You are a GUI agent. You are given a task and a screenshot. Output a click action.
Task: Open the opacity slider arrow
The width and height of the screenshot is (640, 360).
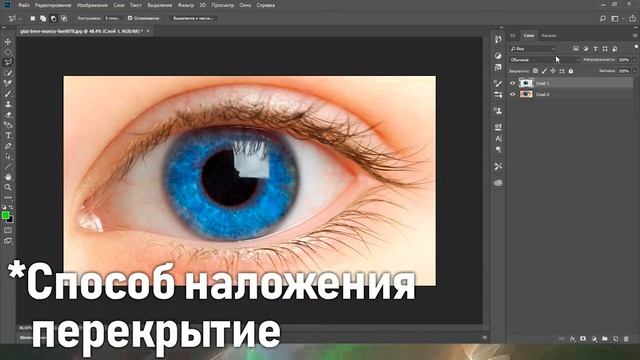[x=634, y=60]
